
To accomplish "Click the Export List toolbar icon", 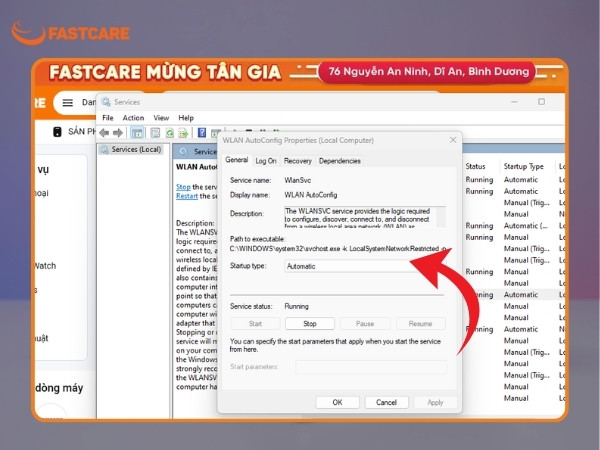I will click(x=183, y=133).
